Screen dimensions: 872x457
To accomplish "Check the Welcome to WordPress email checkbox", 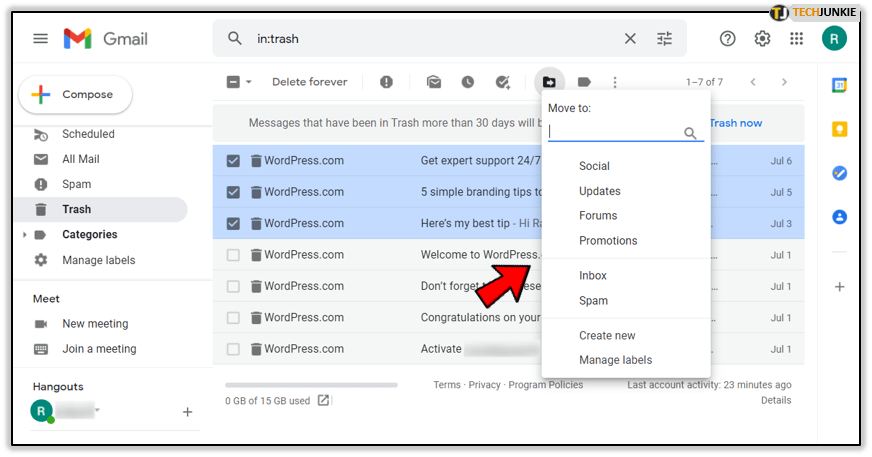I will [233, 255].
